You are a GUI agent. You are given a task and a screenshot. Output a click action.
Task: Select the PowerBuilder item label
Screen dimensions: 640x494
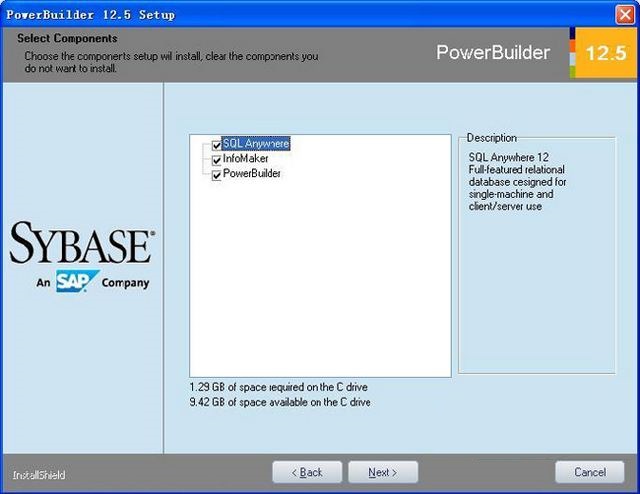[x=251, y=174]
